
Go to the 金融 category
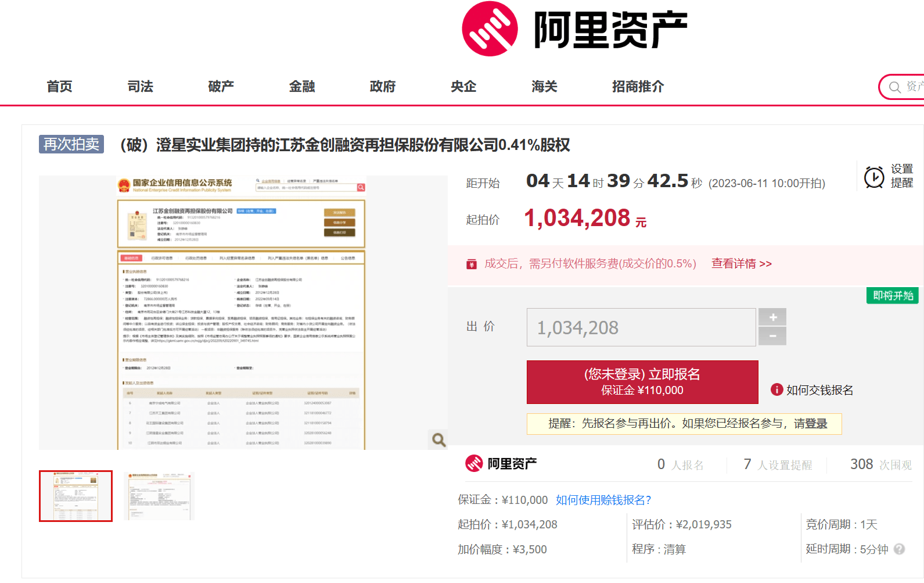click(x=302, y=87)
